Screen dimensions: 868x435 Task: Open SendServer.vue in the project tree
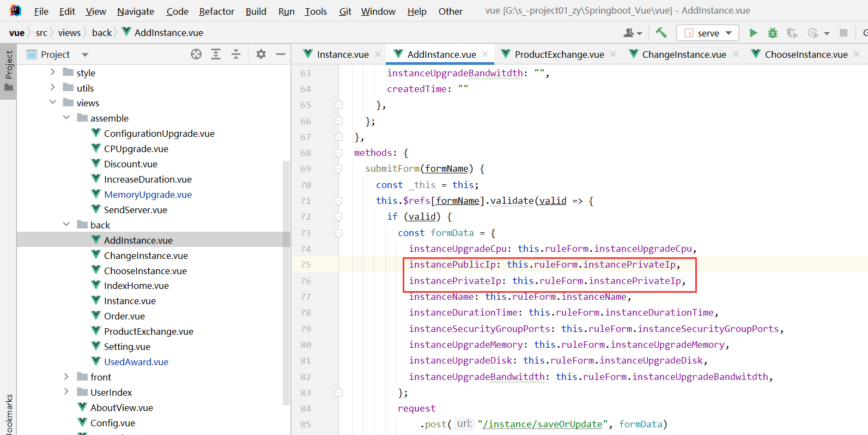(x=135, y=210)
